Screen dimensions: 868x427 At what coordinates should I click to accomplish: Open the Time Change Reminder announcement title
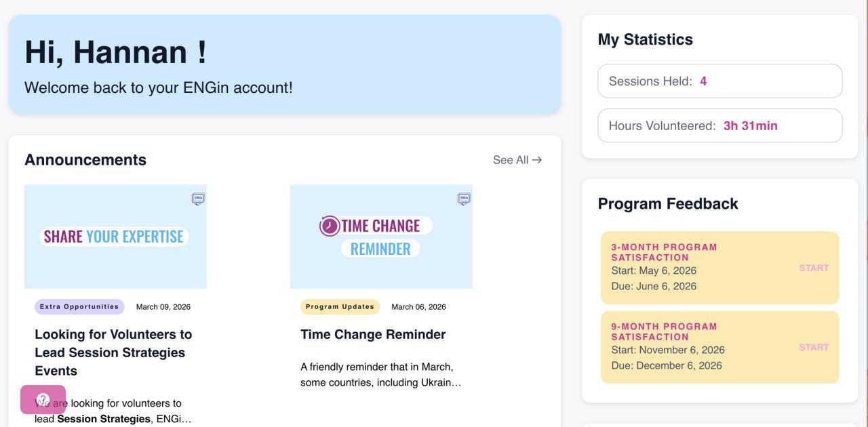(373, 334)
